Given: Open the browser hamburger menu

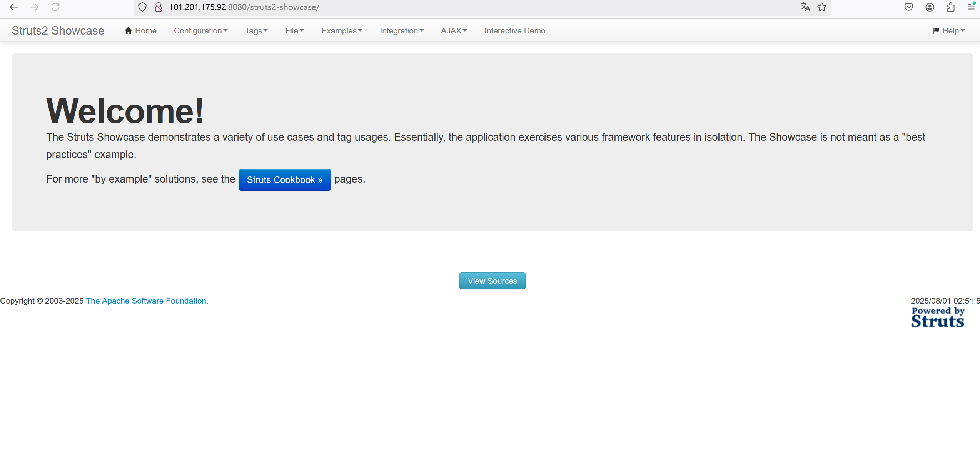Looking at the screenshot, I should [x=971, y=7].
